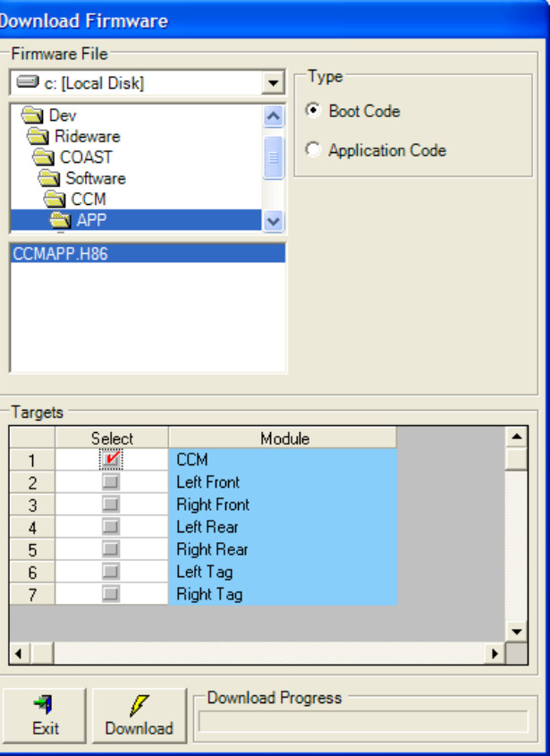Click row header number 1
Image resolution: width=550 pixels, height=756 pixels.
32,460
